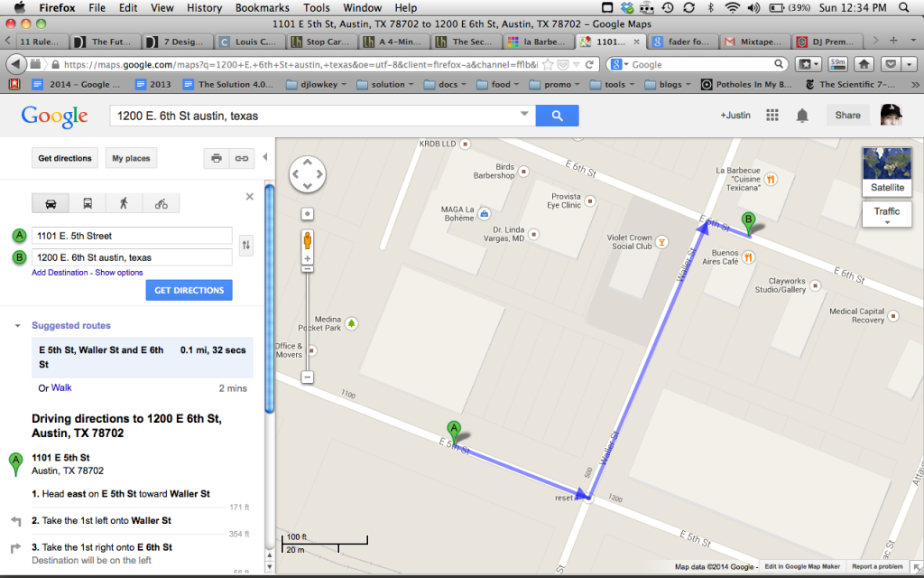Open the Traffic layer dropdown
This screenshot has height=578, width=924.
(887, 214)
